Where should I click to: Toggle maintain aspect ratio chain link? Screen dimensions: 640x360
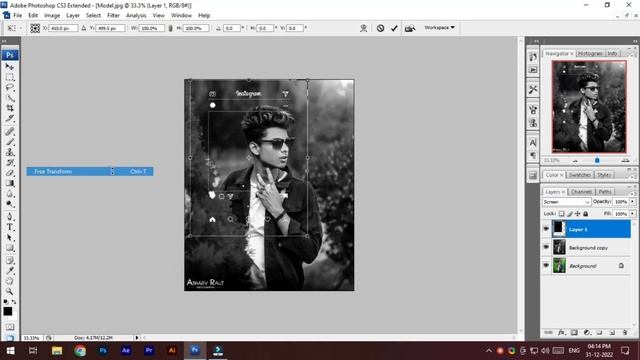point(170,28)
